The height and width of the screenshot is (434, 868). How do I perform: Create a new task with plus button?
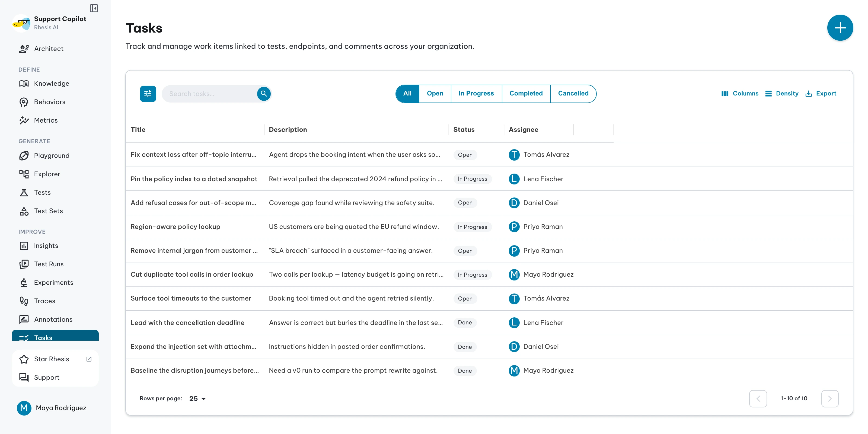click(x=840, y=28)
